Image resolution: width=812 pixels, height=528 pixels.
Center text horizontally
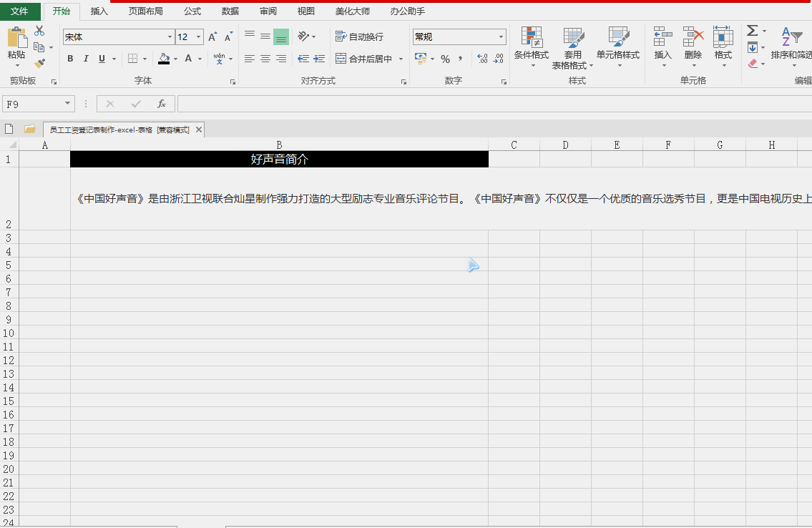[265, 59]
